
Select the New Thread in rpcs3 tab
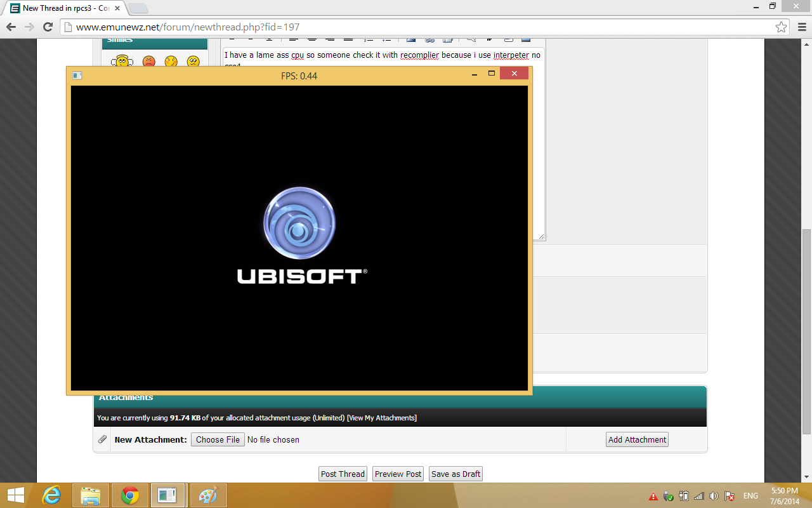click(x=63, y=8)
